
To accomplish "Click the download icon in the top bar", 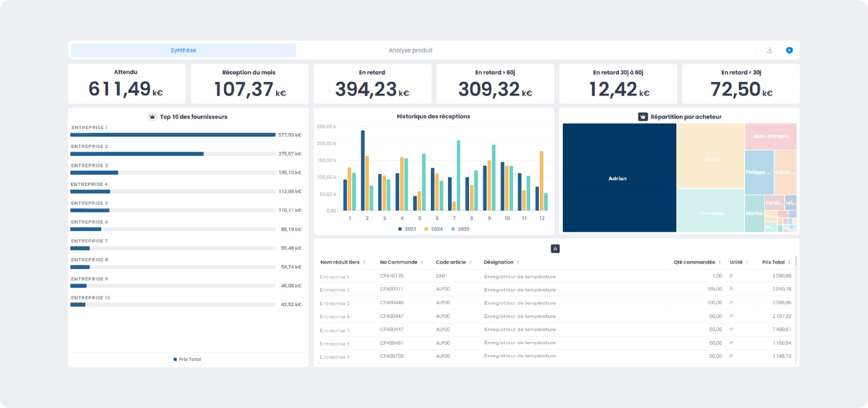I will click(769, 50).
